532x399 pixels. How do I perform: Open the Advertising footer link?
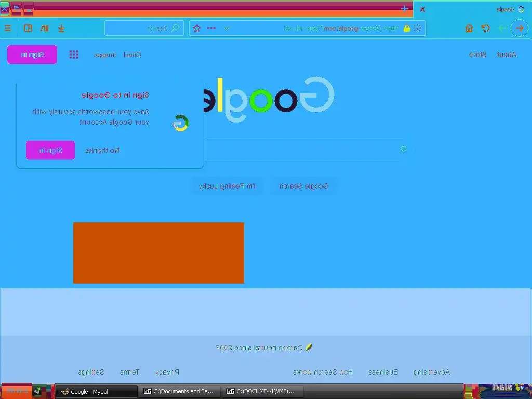(x=432, y=372)
